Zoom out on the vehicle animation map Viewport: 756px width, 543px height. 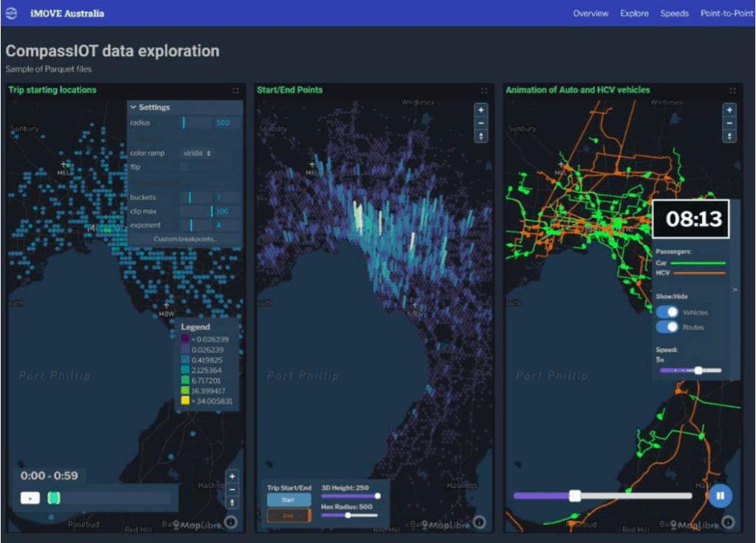click(729, 123)
